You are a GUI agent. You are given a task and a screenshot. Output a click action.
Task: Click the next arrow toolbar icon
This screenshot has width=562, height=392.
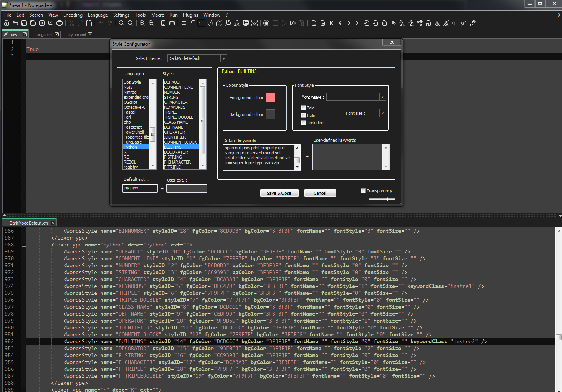[349, 23]
